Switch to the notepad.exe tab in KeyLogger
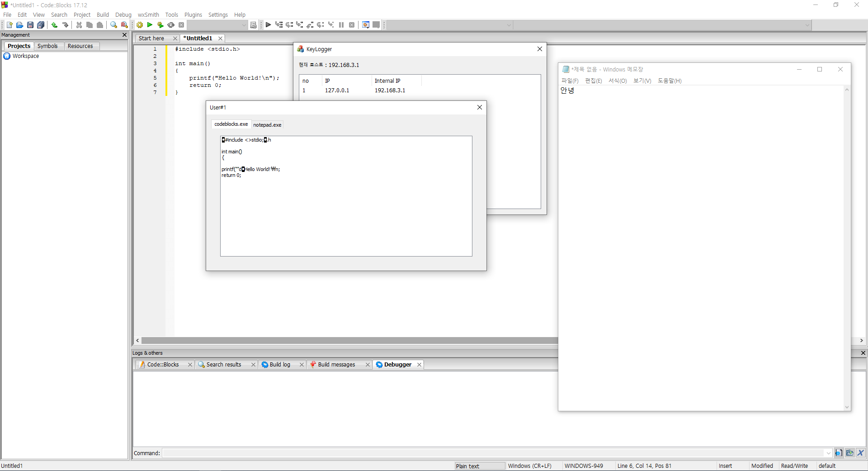 coord(267,124)
